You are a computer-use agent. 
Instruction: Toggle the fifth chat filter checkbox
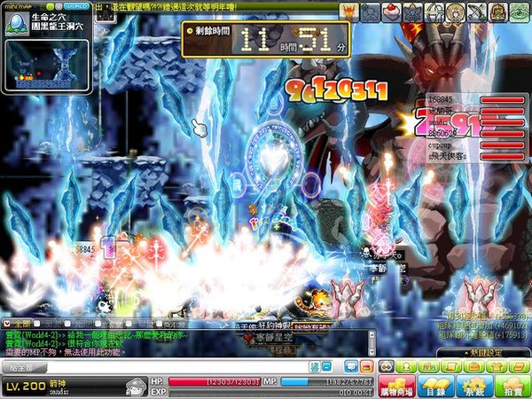point(129,324)
